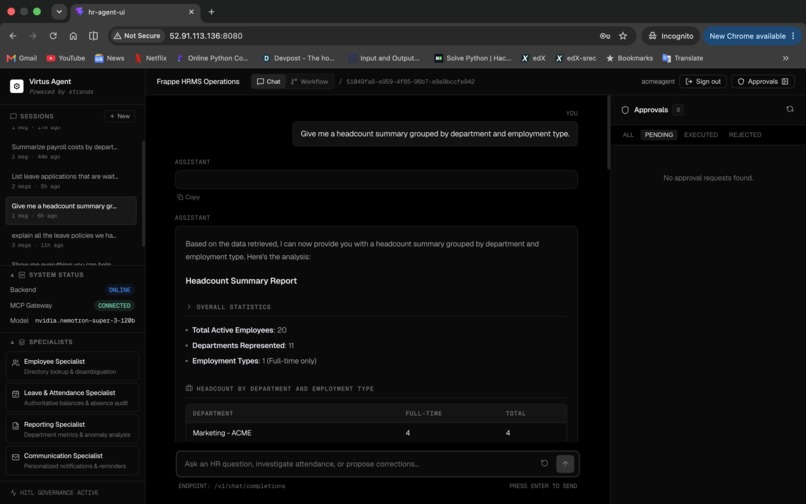Show more bookmarks with the double chevron

tap(785, 58)
